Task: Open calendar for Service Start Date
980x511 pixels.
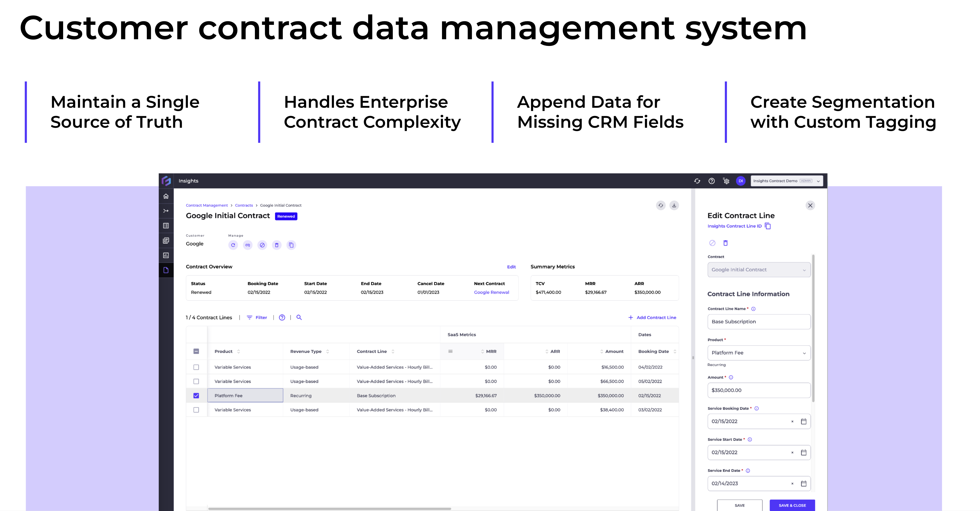Action: [x=803, y=453]
